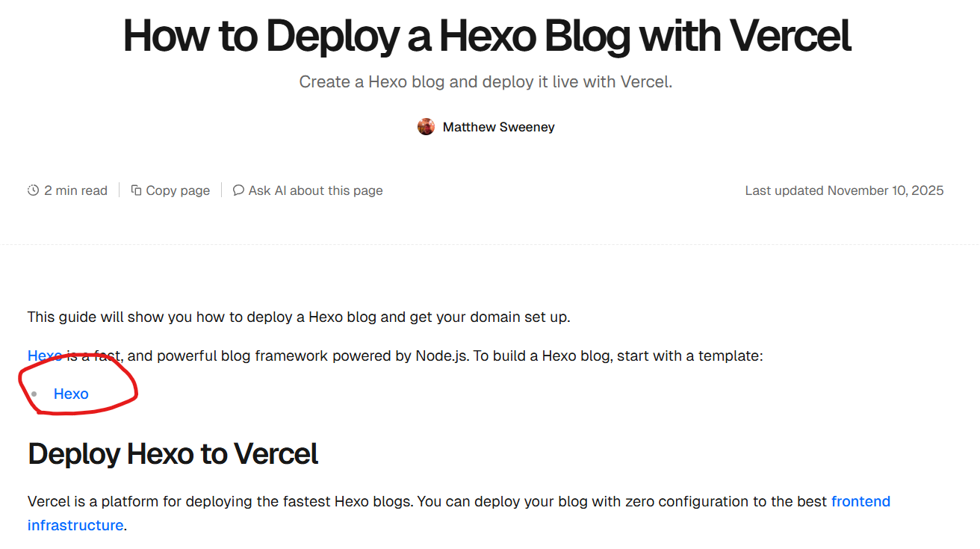The height and width of the screenshot is (549, 980).
Task: Click the Deploy Hexo to Vercel heading
Action: 173,453
